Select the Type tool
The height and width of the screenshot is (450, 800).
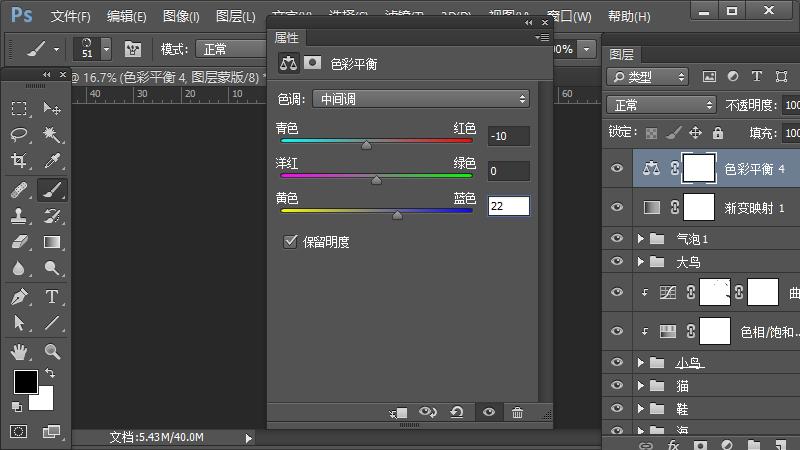(52, 296)
